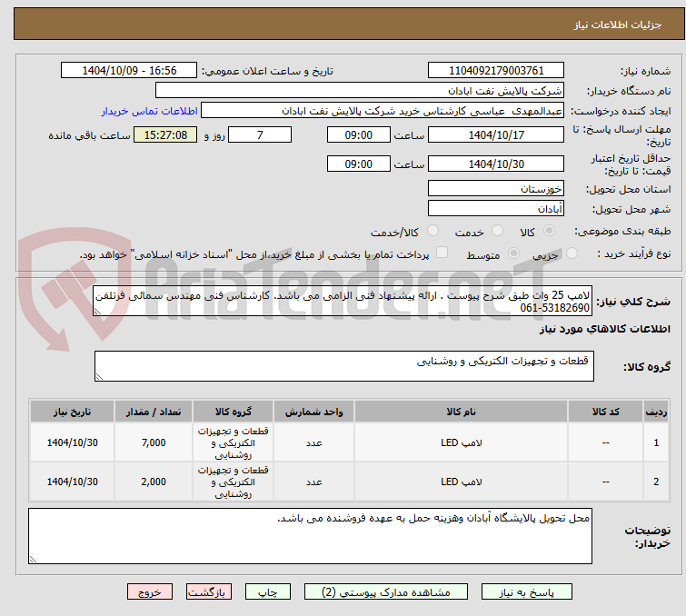This screenshot has height=616, width=686.
Task: Click the quantity 2,000 cell
Action: click(154, 482)
